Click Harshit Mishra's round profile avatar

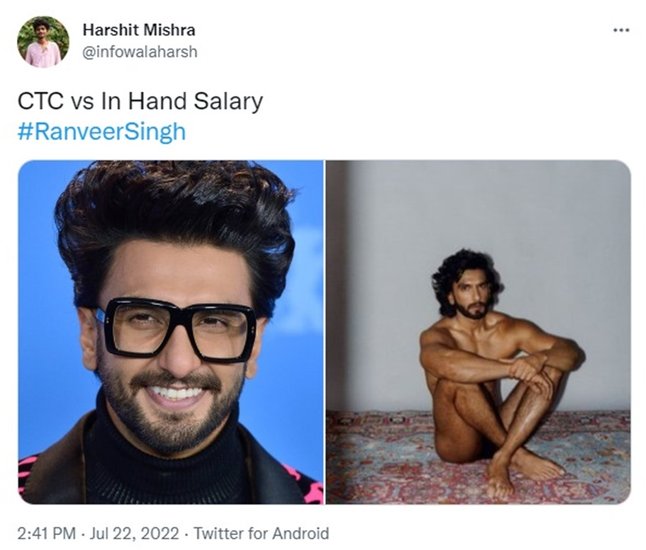coord(43,42)
